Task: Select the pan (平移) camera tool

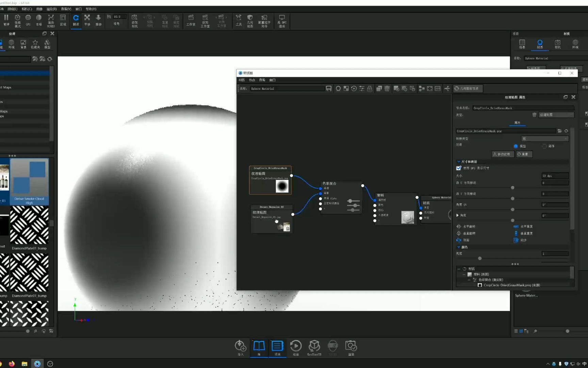Action: (x=87, y=20)
